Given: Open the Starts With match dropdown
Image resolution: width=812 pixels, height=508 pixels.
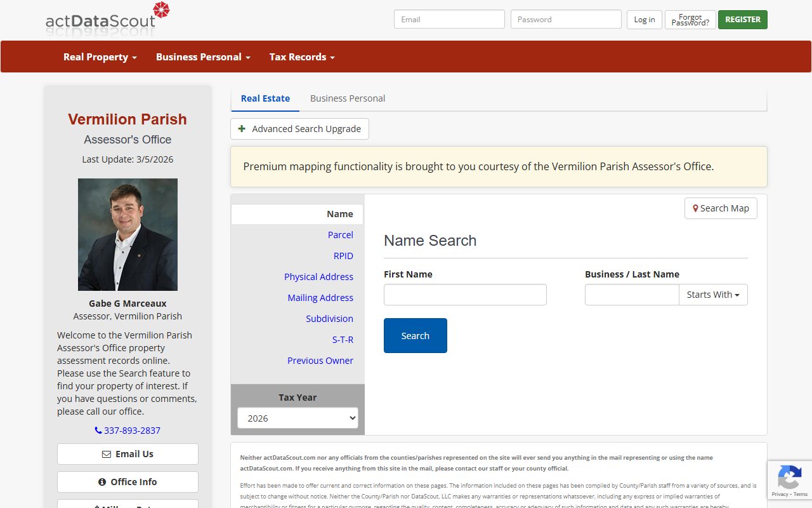Looking at the screenshot, I should (713, 295).
